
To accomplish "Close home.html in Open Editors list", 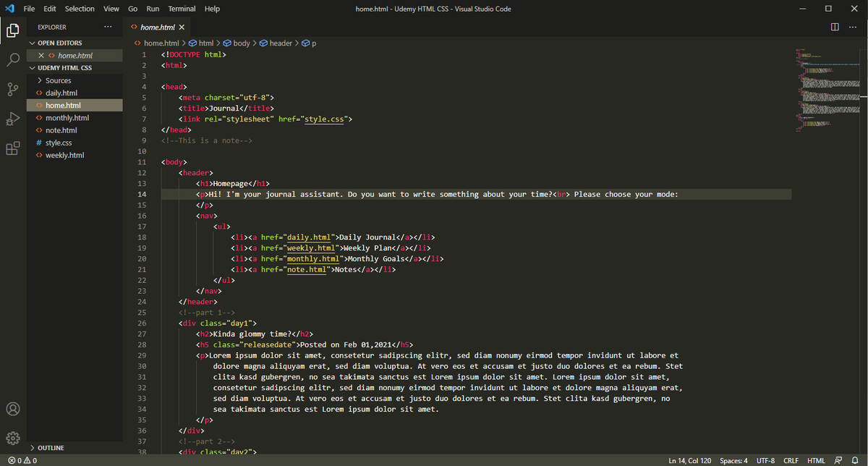I will 41,56.
